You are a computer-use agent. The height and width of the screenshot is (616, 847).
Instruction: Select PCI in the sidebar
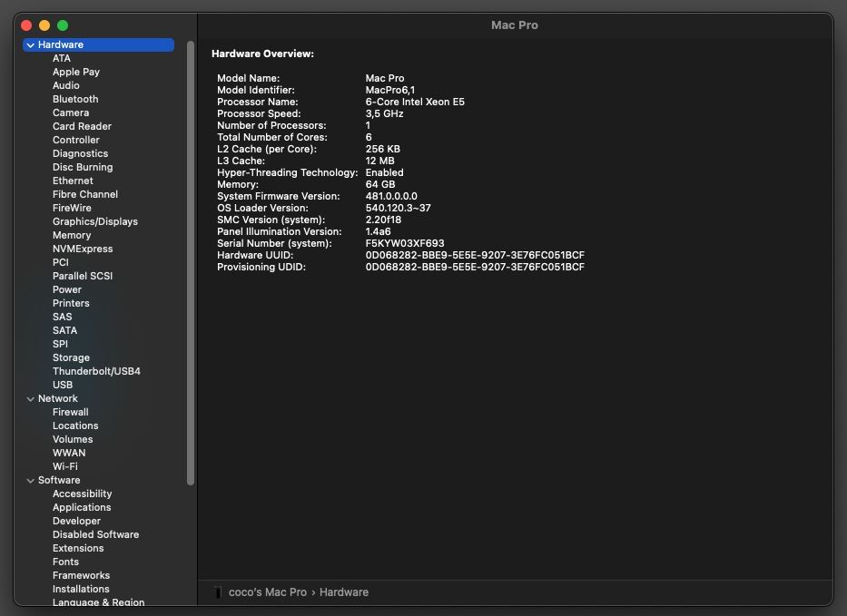[x=61, y=262]
